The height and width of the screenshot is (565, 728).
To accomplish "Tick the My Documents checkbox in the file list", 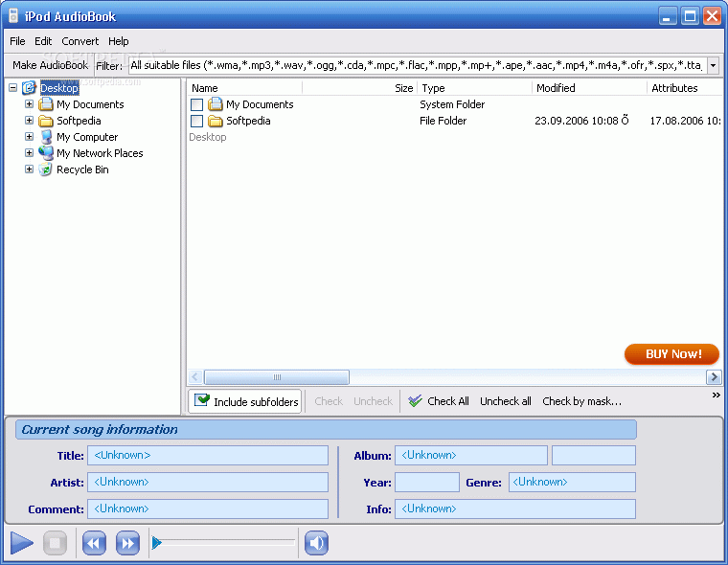I will point(197,104).
